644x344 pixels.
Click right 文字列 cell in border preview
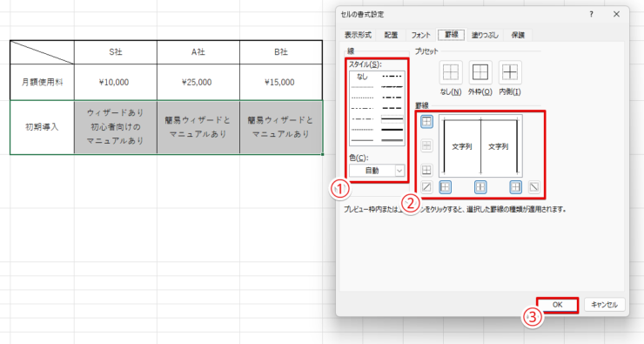pyautogui.click(x=498, y=146)
